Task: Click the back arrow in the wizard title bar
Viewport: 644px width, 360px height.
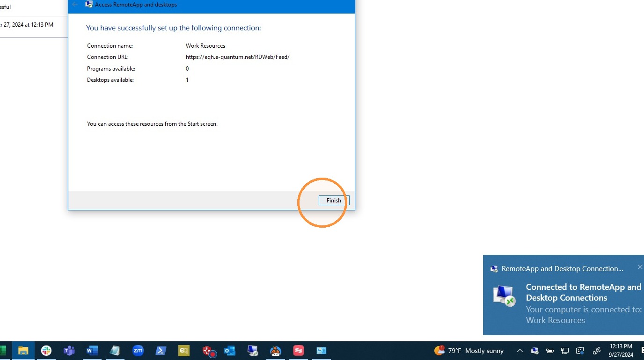Action: pyautogui.click(x=75, y=4)
